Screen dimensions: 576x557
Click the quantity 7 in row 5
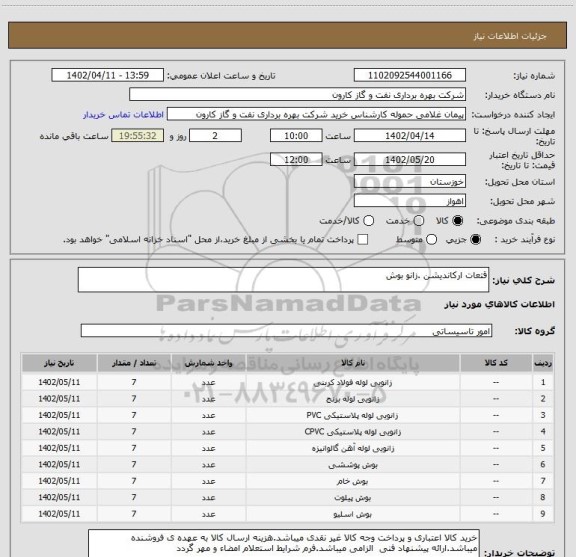134,448
